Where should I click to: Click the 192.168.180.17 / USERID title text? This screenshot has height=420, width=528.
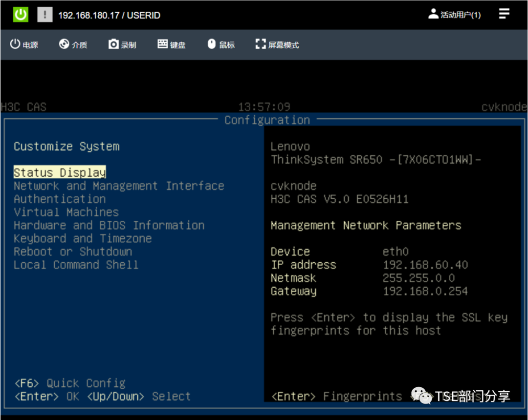[x=110, y=16]
